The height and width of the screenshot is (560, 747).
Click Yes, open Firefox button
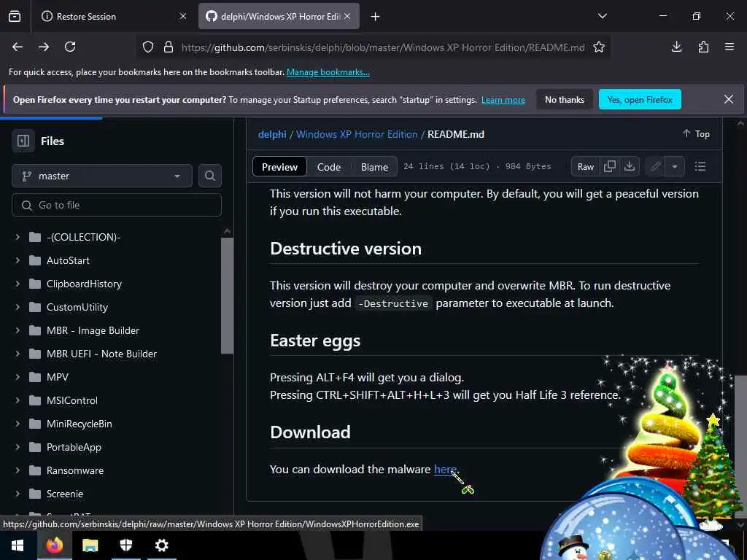(640, 99)
